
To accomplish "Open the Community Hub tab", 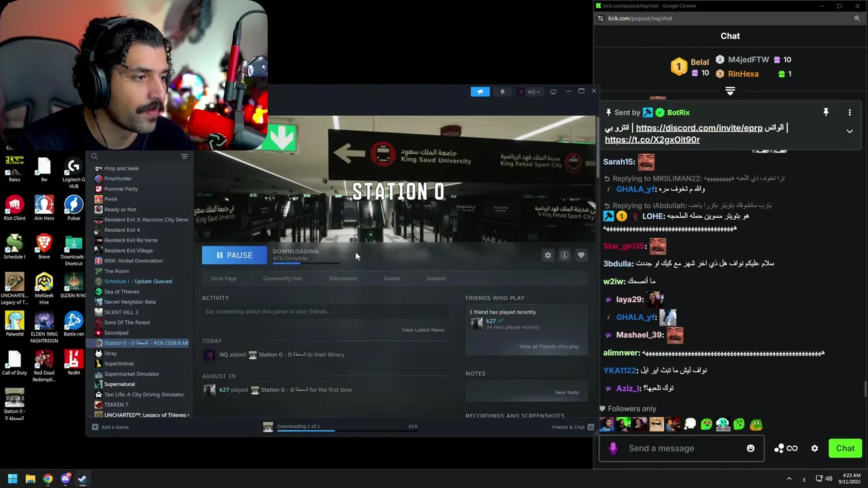I will [x=283, y=279].
